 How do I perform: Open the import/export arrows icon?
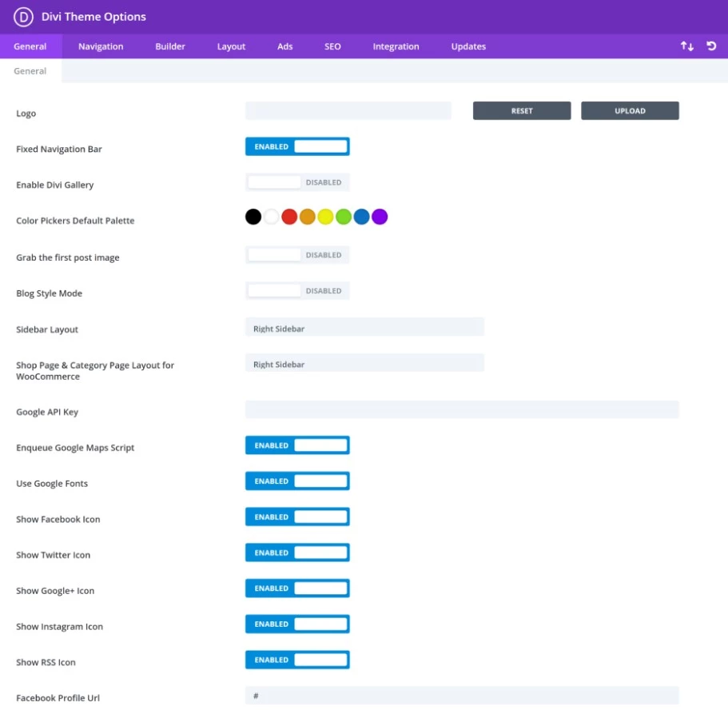[x=686, y=46]
